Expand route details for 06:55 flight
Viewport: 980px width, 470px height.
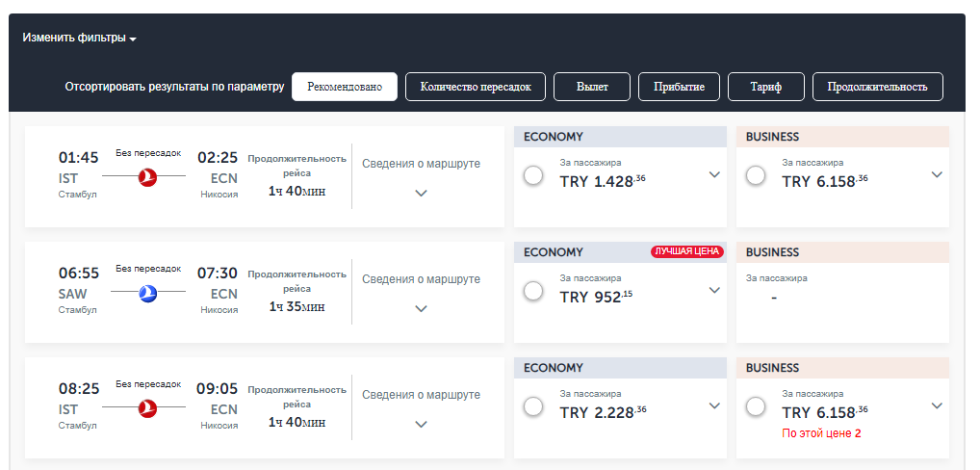click(x=421, y=307)
